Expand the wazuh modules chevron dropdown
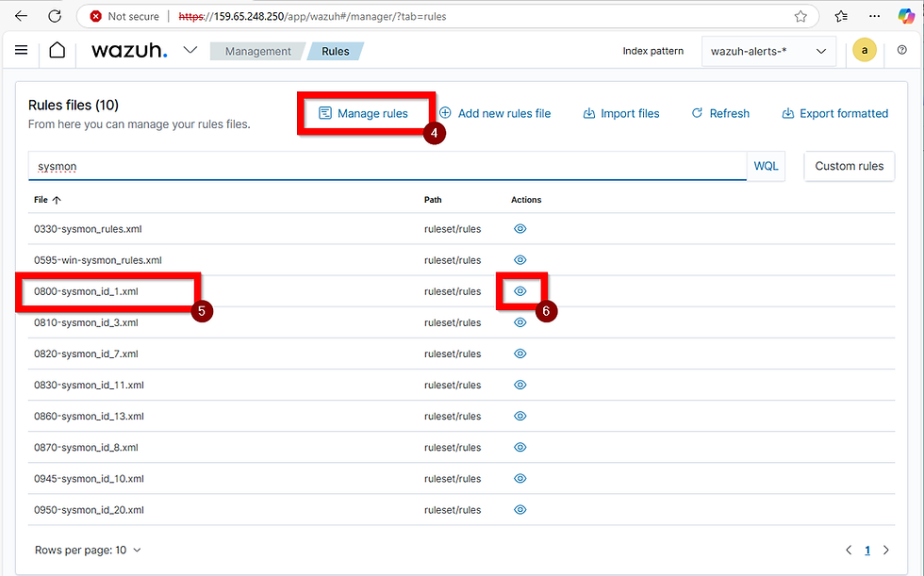924x576 pixels. [190, 50]
